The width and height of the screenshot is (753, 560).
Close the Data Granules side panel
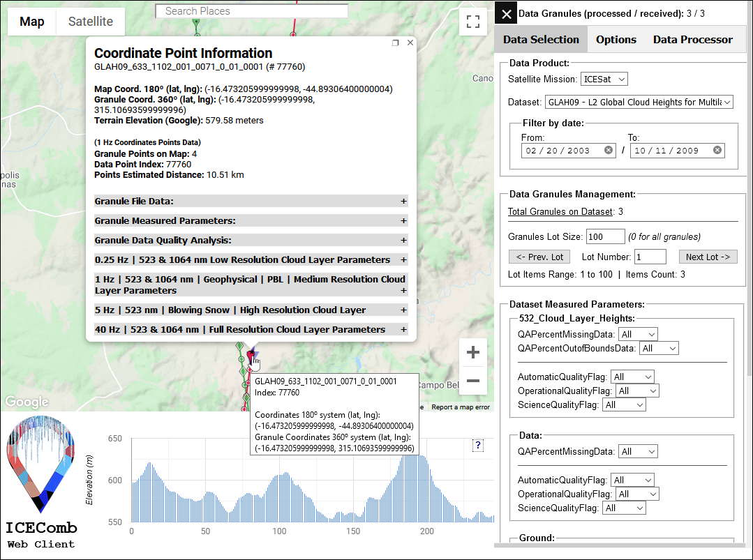point(507,14)
